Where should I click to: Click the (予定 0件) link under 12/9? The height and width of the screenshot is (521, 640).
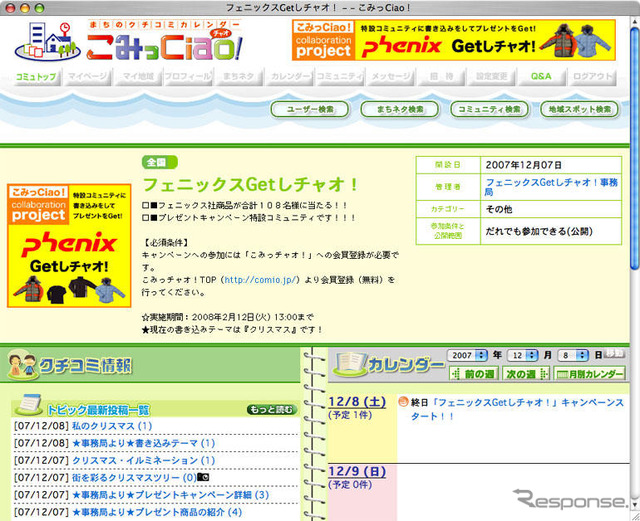[x=350, y=485]
